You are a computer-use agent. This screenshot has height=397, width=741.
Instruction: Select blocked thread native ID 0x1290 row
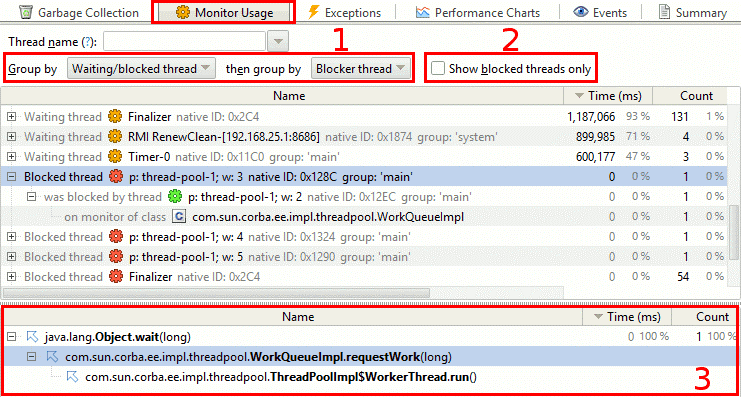coord(364,257)
